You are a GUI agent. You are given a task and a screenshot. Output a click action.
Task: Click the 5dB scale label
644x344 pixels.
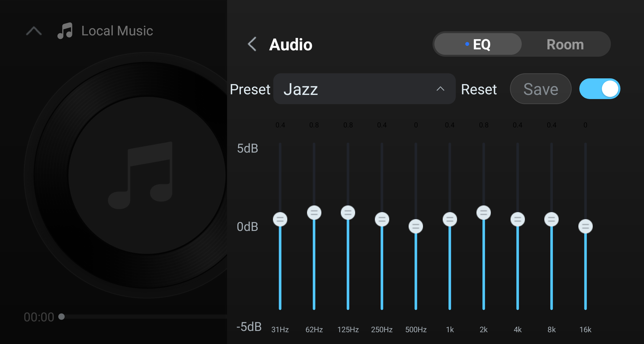coord(247,148)
